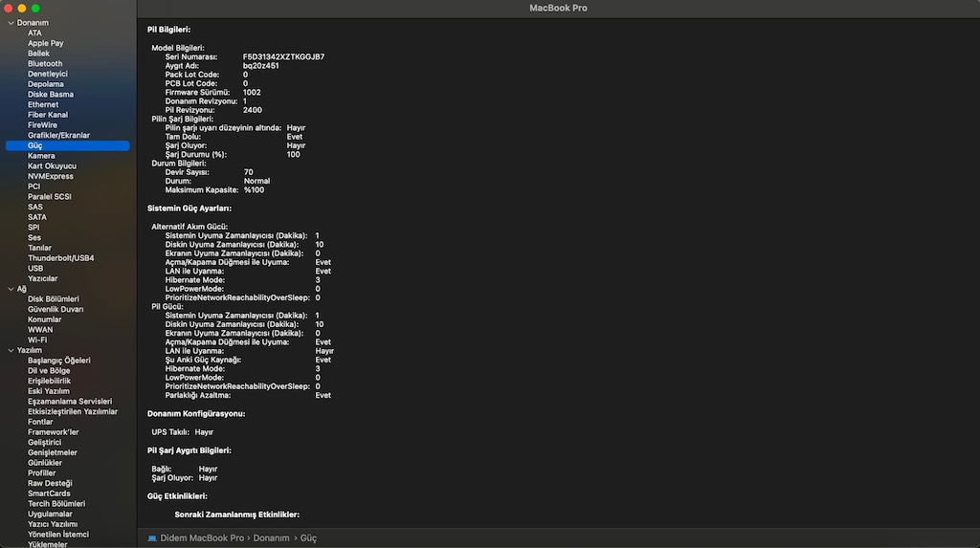Image resolution: width=980 pixels, height=548 pixels.
Task: Collapse the Donanım section chevron
Action: coord(11,23)
